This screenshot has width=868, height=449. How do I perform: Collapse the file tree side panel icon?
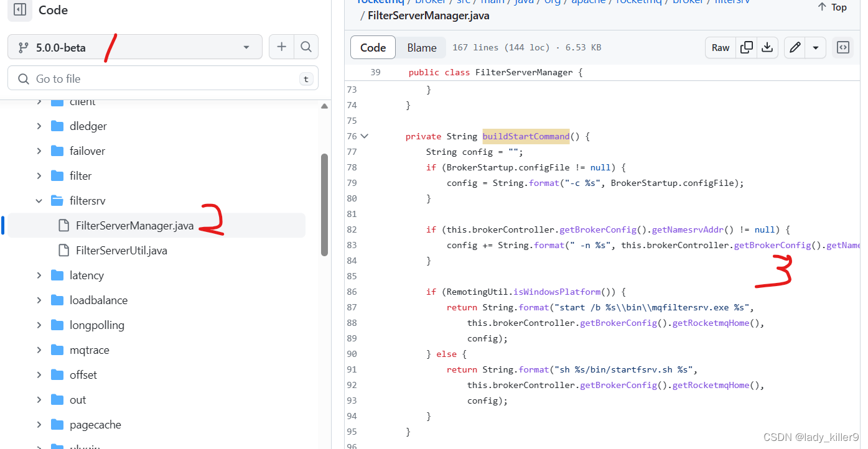[x=20, y=10]
